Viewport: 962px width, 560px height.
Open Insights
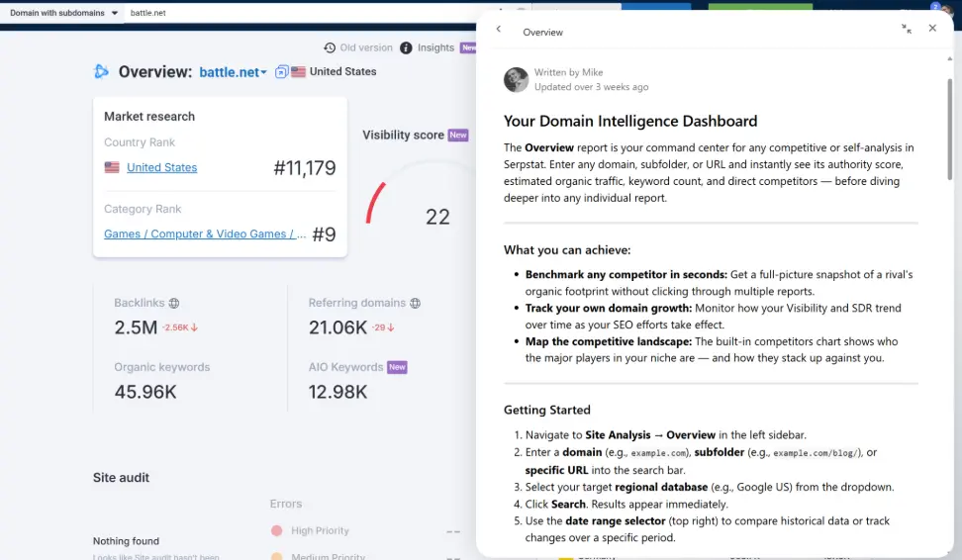[435, 47]
